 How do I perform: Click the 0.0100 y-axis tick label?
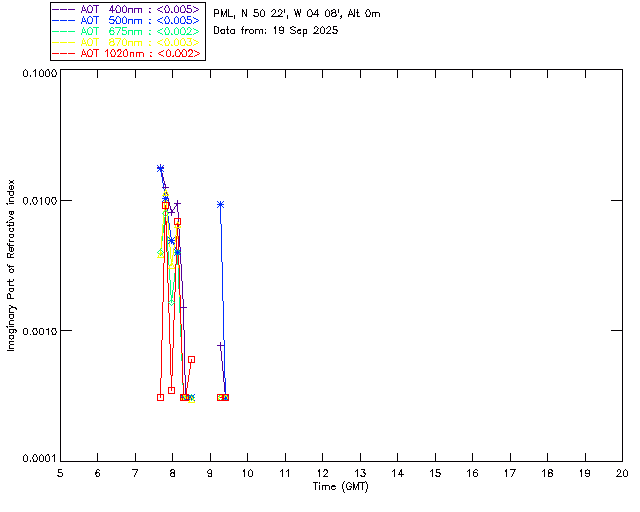(x=39, y=201)
